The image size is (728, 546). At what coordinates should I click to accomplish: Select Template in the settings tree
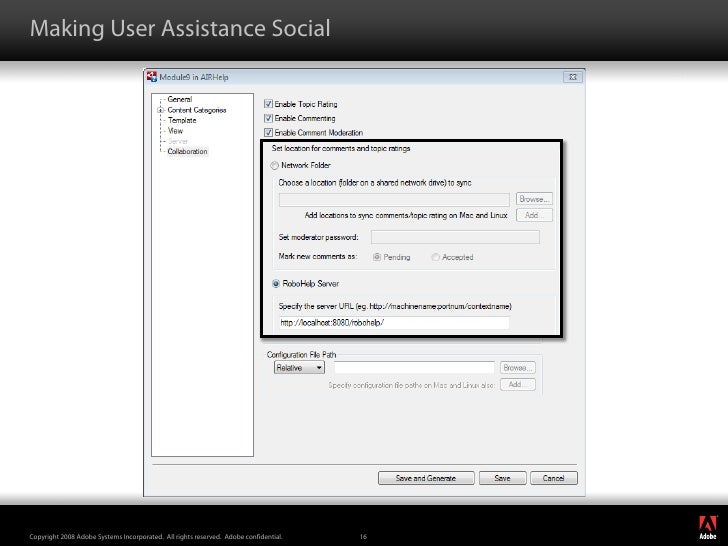pyautogui.click(x=182, y=120)
